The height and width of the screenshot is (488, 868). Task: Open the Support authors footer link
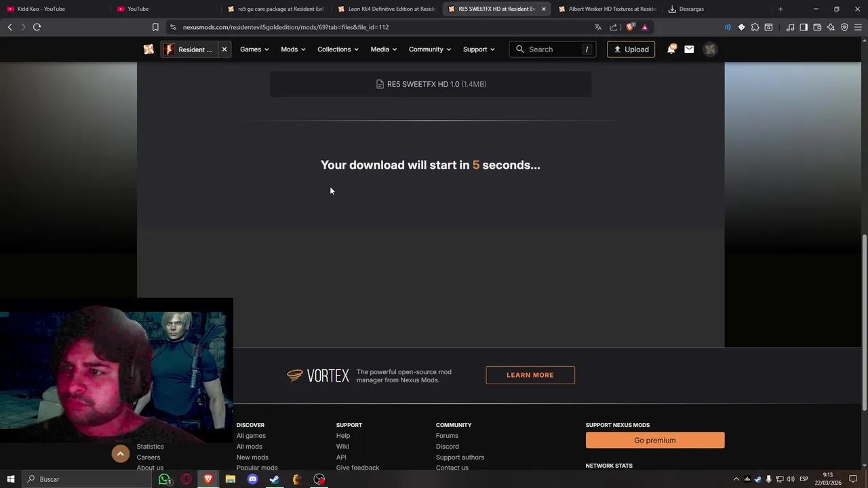[460, 457]
